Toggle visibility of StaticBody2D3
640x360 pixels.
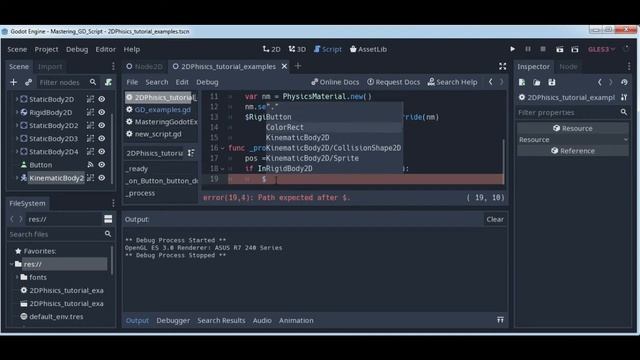tap(102, 138)
